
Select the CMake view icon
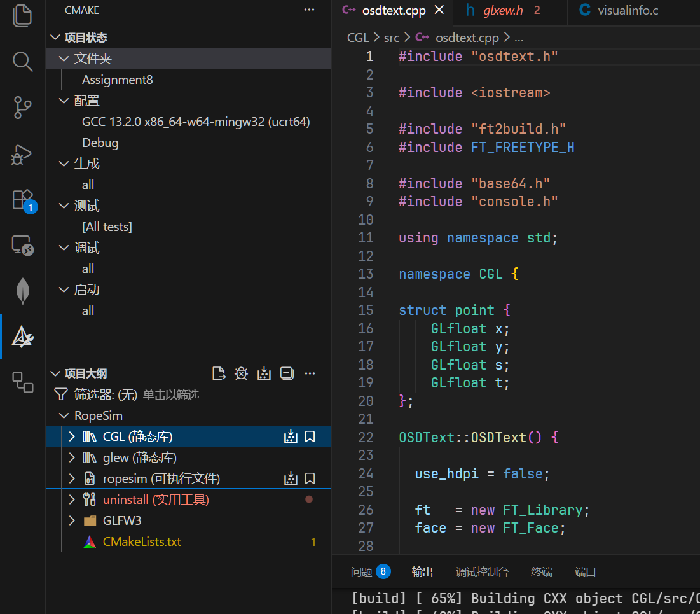[x=22, y=337]
